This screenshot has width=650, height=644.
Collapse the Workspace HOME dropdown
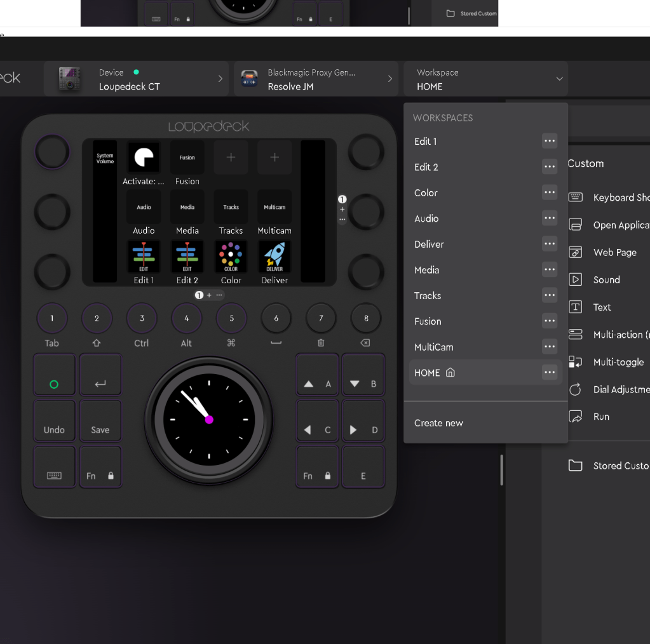pyautogui.click(x=559, y=79)
